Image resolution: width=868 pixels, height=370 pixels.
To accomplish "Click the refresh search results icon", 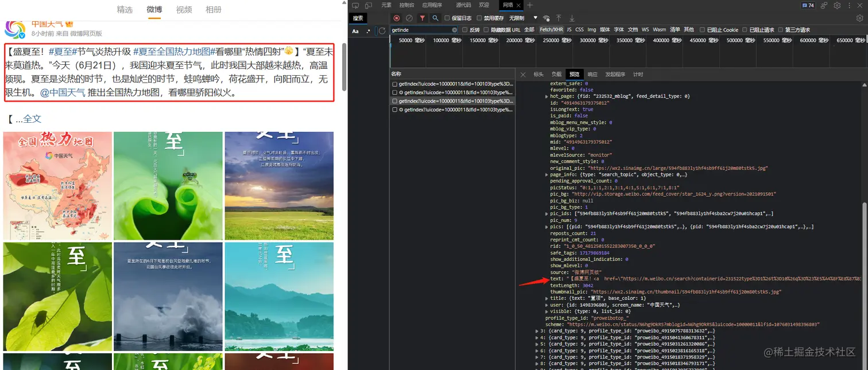I will pos(382,31).
